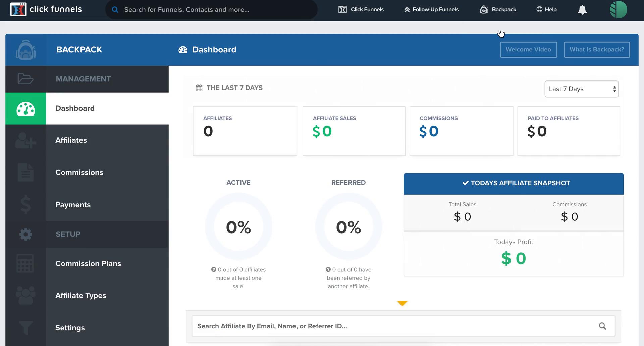The image size is (644, 346).
Task: Click the Payments dollar icon
Action: [x=25, y=205]
